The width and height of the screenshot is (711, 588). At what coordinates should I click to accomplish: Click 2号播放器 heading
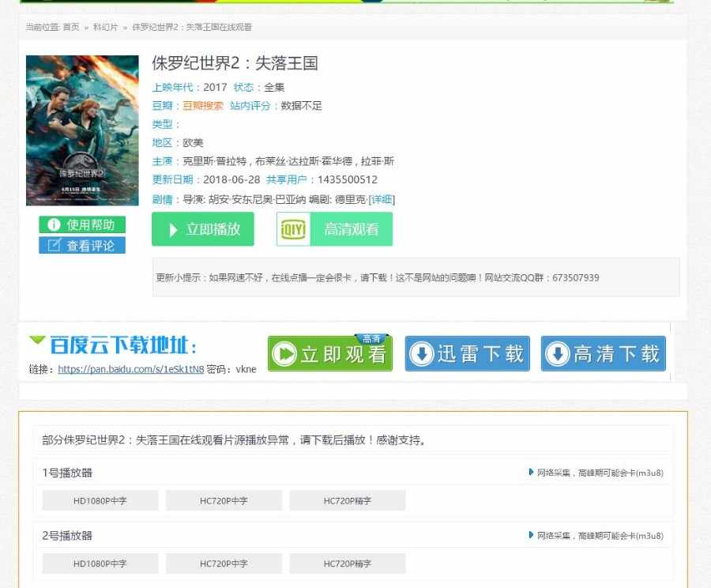click(67, 535)
